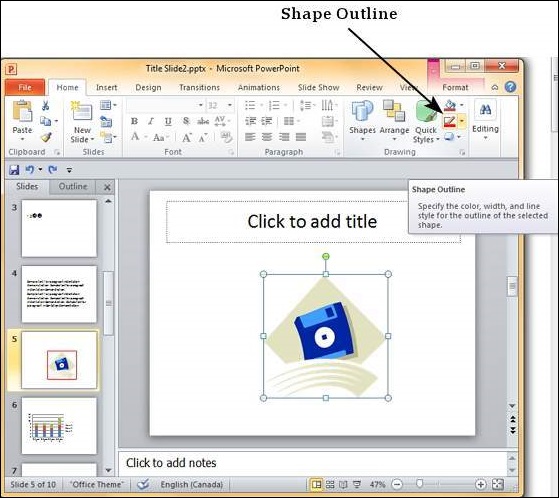Screen dimensions: 559x498
Task: Minimize the ribbon with caret icon
Action: pyautogui.click(x=495, y=87)
